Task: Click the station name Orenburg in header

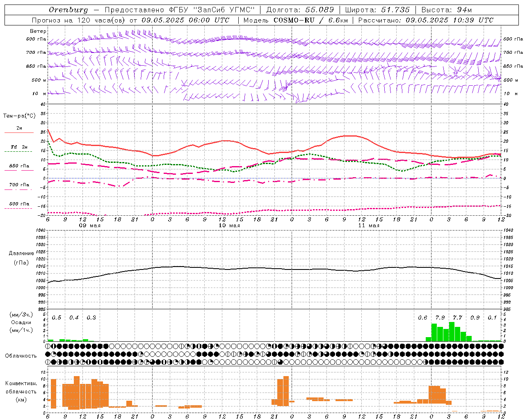Action: tap(68, 10)
